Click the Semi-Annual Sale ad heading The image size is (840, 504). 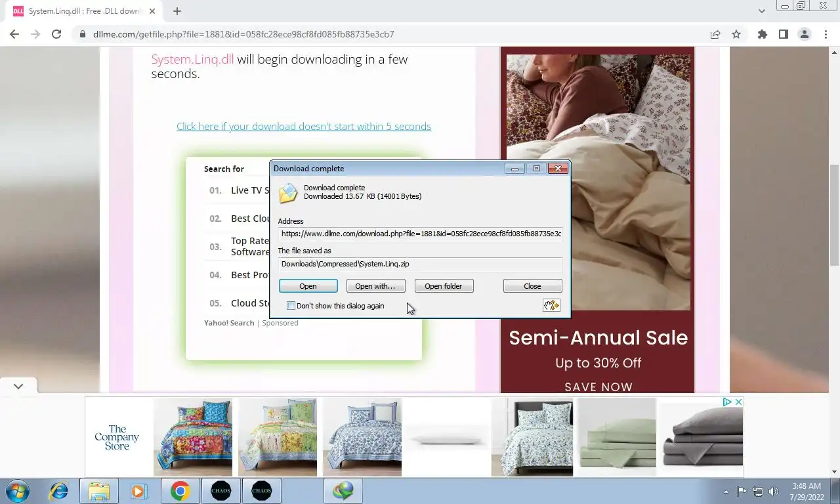point(598,338)
